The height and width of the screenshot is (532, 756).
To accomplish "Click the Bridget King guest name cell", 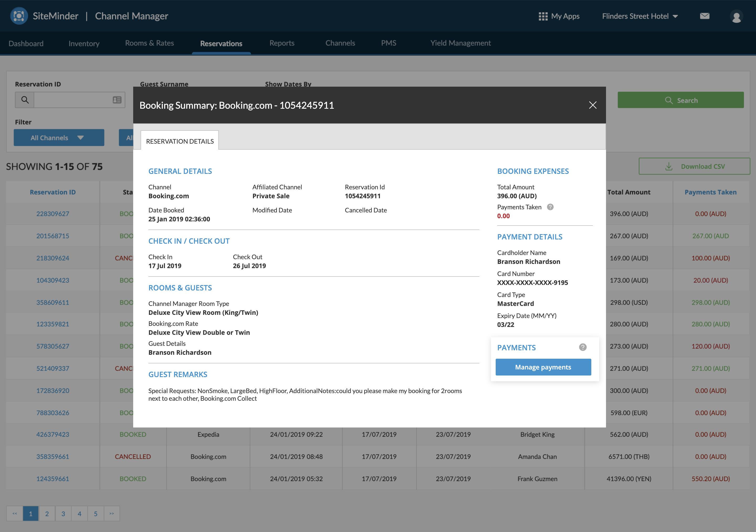I will point(537,435).
